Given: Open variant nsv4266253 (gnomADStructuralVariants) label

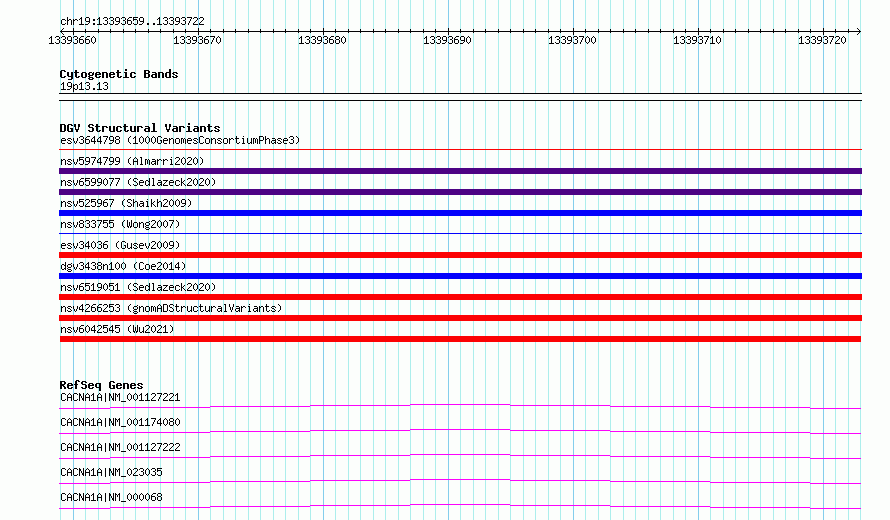Looking at the screenshot, I should click(x=171, y=308).
